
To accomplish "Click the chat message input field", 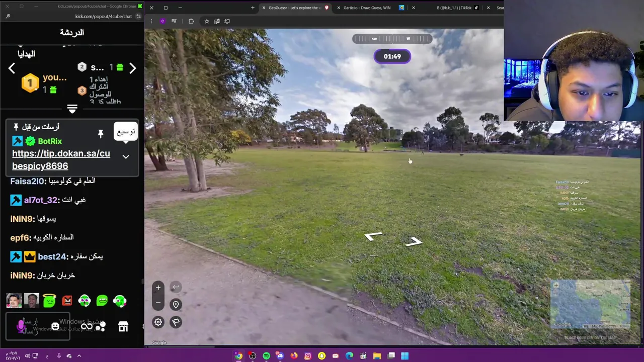I will 38,326.
